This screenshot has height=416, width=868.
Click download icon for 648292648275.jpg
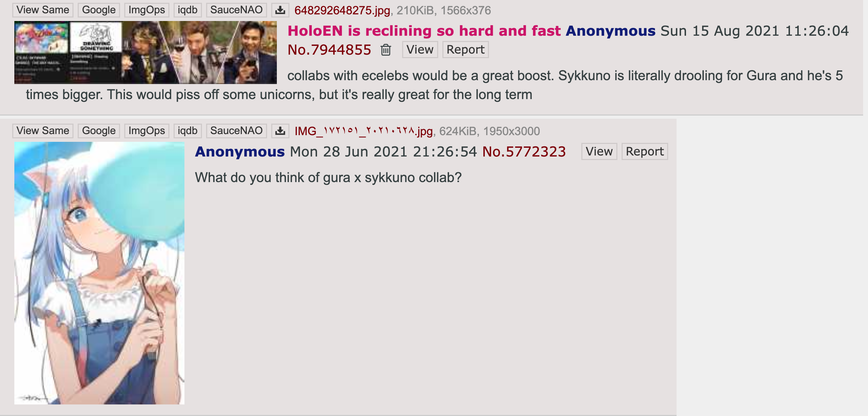click(280, 10)
